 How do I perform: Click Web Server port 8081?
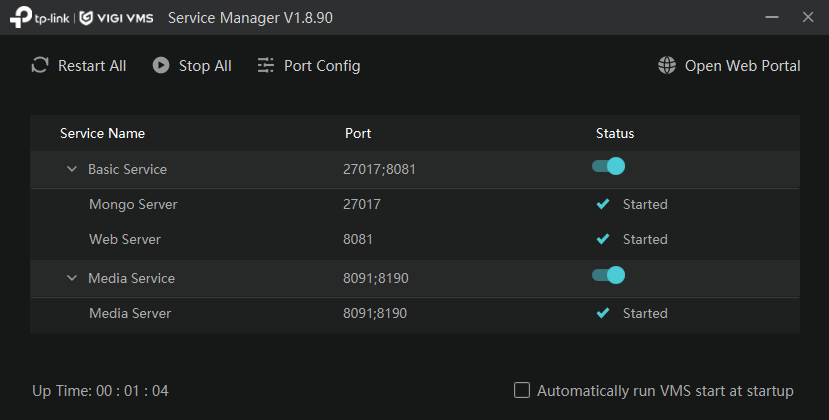tap(358, 239)
